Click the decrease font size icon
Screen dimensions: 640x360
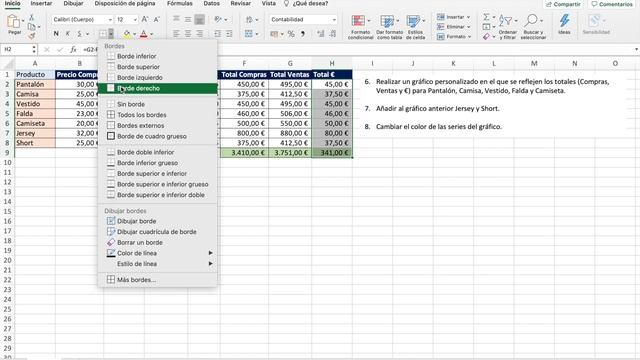pyautogui.click(x=157, y=19)
